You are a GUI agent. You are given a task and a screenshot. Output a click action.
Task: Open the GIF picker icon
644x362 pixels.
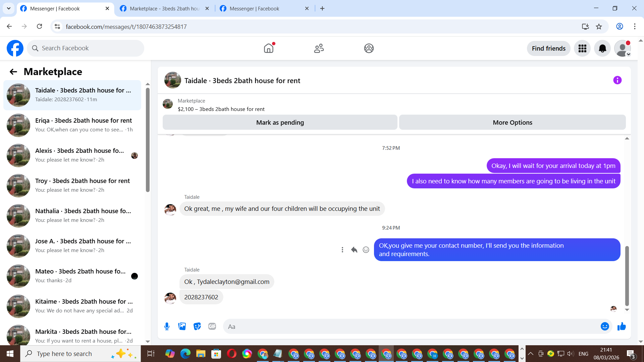(x=212, y=326)
